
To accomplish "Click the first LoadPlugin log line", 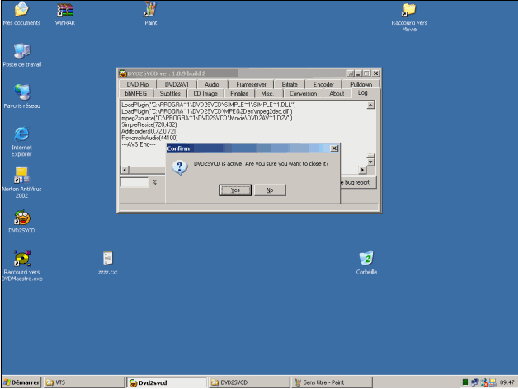I will (208, 105).
